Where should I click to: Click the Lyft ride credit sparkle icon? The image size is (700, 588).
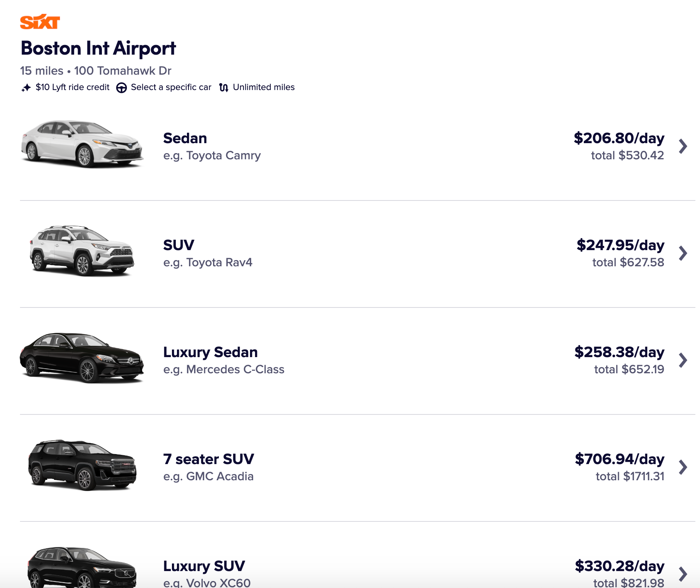pos(26,88)
